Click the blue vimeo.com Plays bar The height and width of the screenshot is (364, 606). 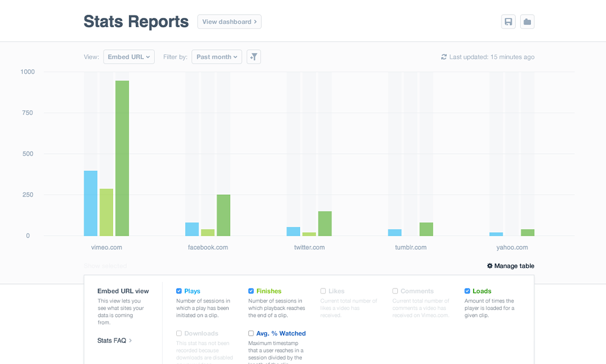pos(90,203)
